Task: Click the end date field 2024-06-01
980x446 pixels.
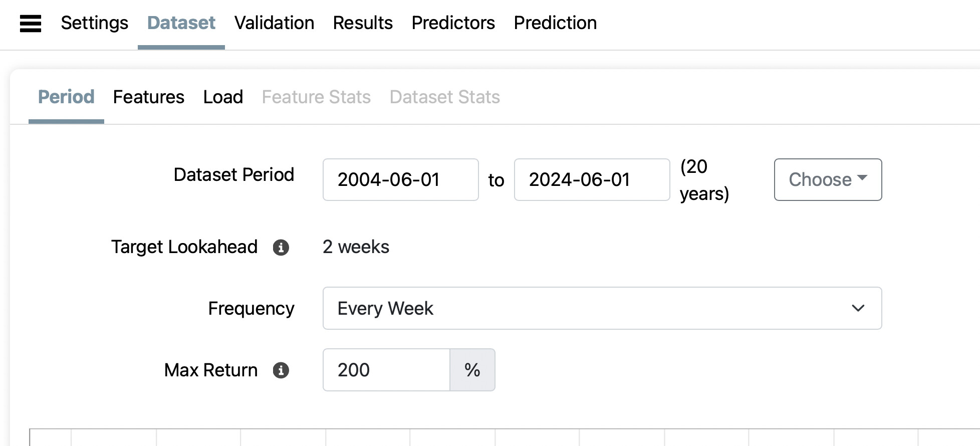Action: [592, 180]
